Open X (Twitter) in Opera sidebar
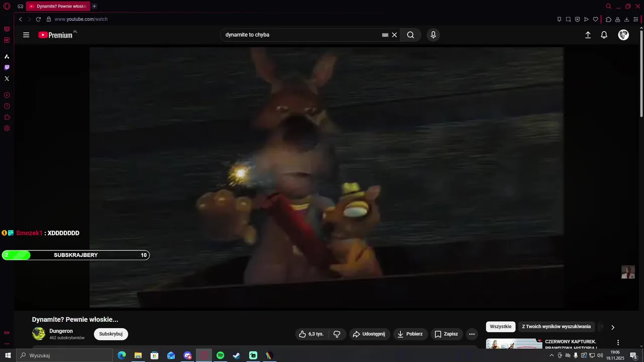This screenshot has height=362, width=644. tap(7, 78)
